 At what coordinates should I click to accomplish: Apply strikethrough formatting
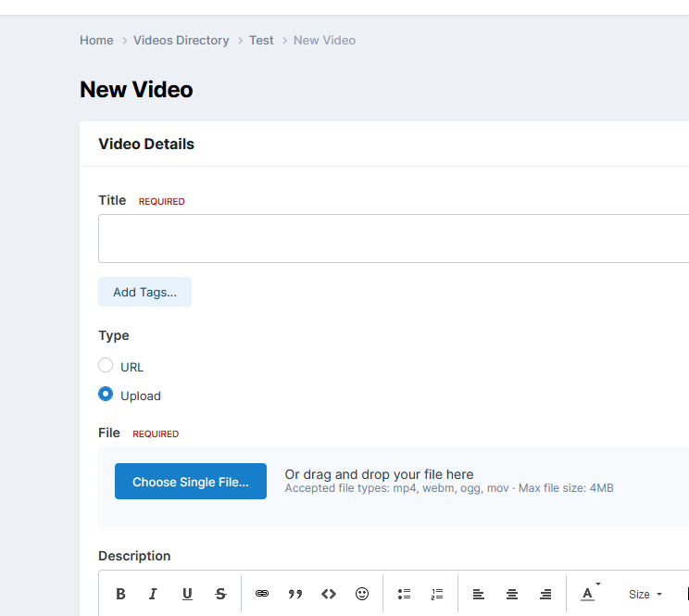(x=220, y=594)
